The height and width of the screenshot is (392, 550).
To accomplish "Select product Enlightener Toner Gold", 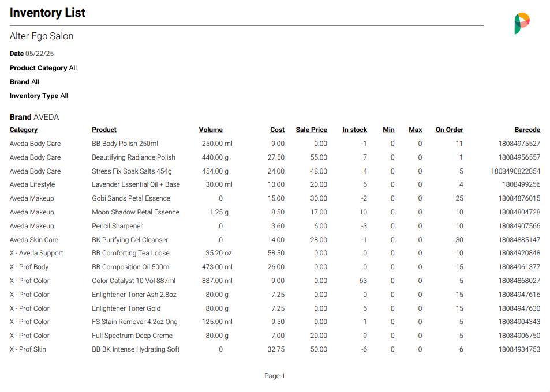I will tap(126, 308).
